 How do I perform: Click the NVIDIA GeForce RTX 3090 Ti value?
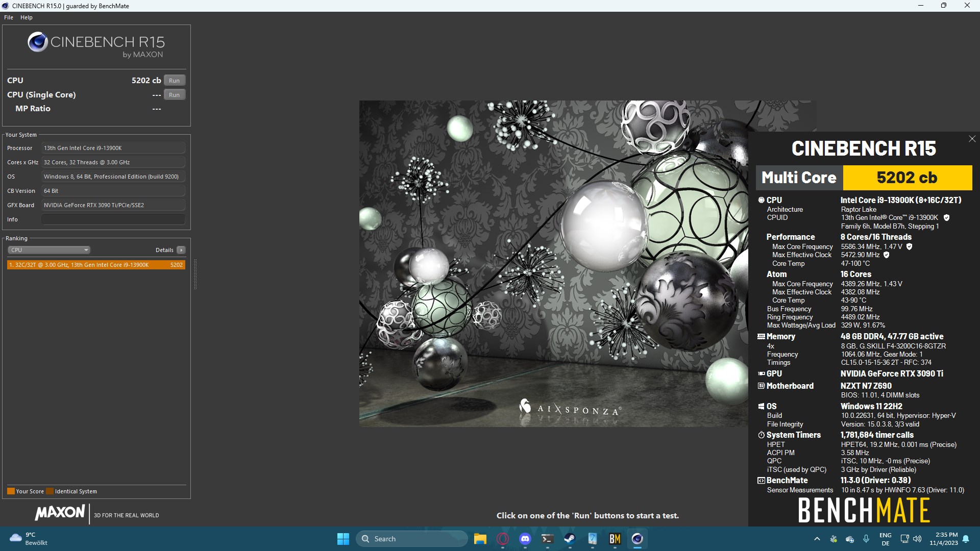tap(892, 374)
